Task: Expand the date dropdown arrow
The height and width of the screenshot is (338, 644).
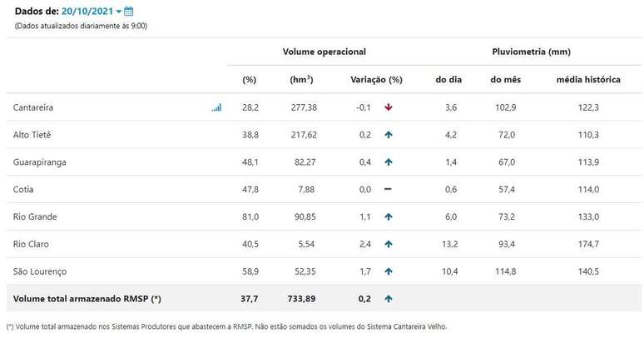Action: (119, 12)
